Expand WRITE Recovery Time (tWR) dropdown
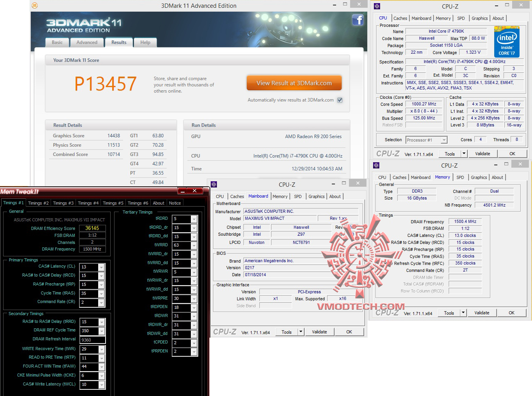 [x=101, y=349]
